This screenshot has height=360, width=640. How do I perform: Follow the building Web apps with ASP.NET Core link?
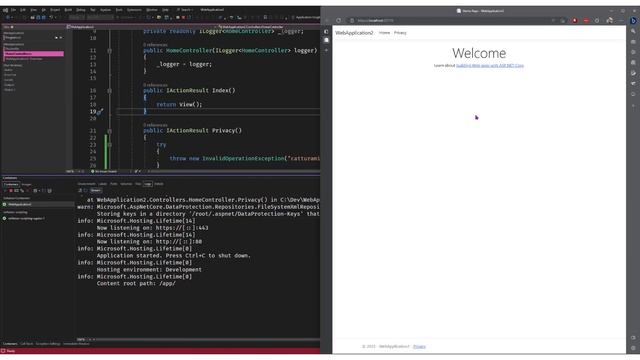pos(490,65)
